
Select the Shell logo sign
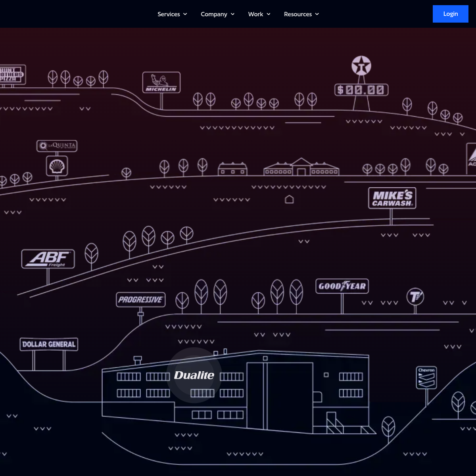(57, 166)
